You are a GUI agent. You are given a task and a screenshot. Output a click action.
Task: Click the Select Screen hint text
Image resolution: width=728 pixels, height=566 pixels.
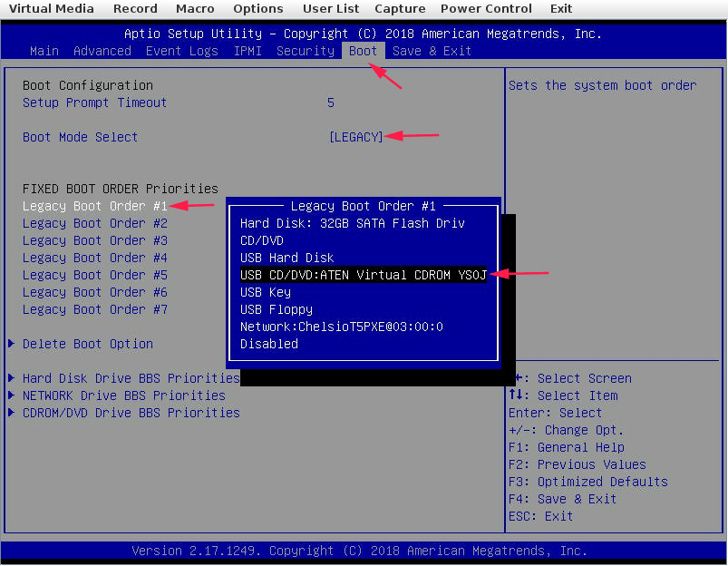pyautogui.click(x=585, y=378)
